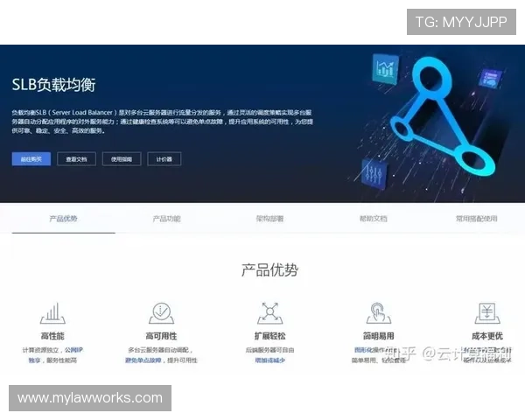Select the 产品优势 tab
Screen dimensions: 525x420
tap(63, 219)
